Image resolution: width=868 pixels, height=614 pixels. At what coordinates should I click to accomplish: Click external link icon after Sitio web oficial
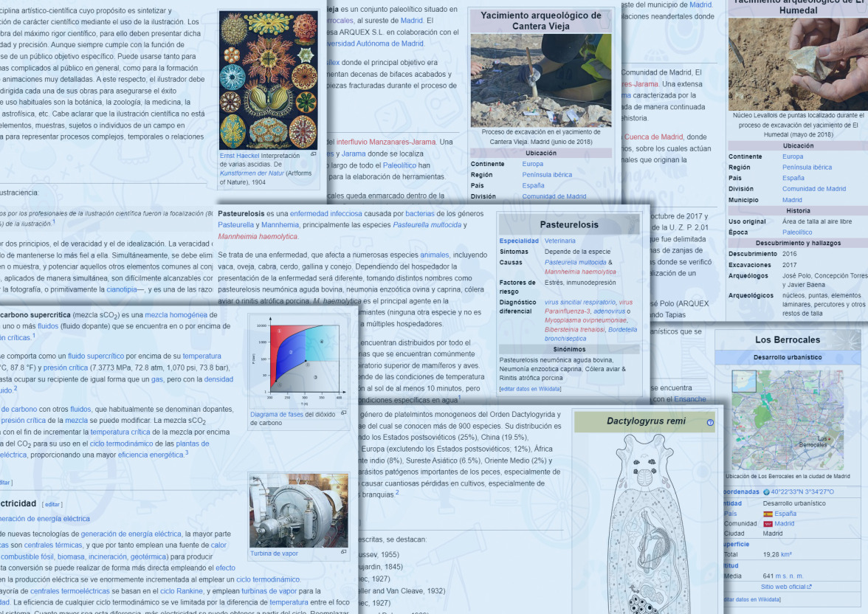[x=809, y=587]
